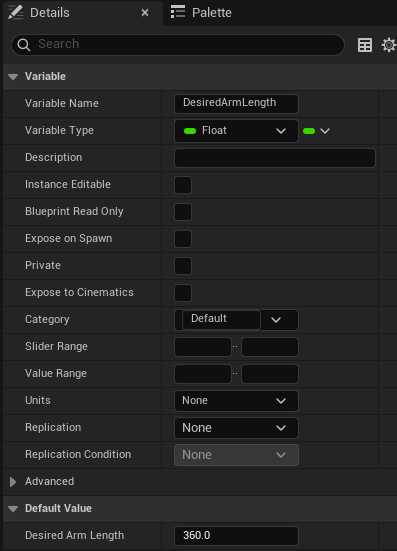Enable the Instance Editable checkbox
The height and width of the screenshot is (551, 397).
pyautogui.click(x=183, y=185)
